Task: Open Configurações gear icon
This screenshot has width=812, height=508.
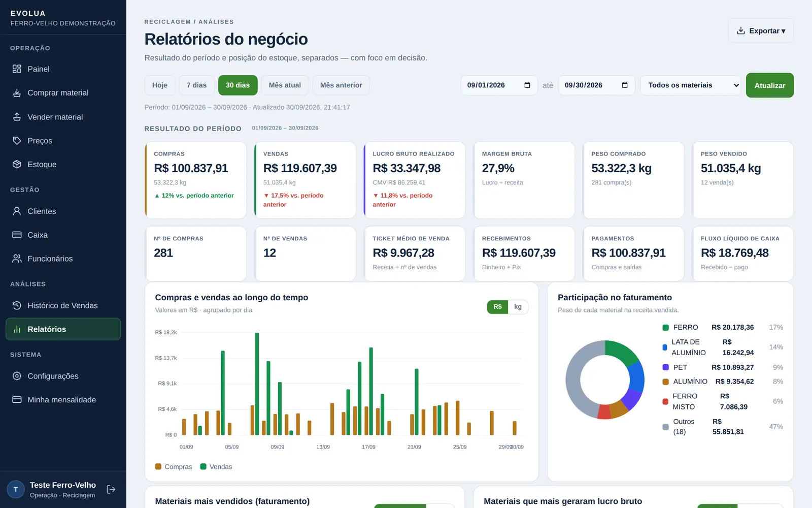Action: tap(17, 376)
